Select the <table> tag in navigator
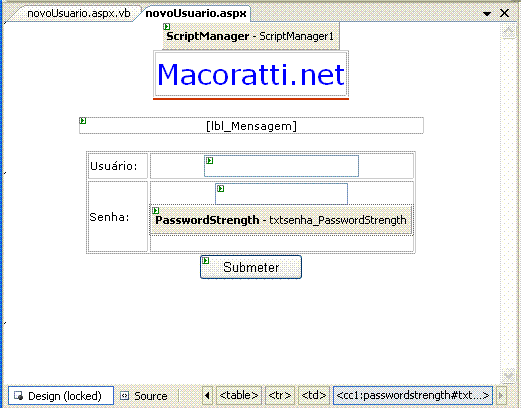The height and width of the screenshot is (408, 521). 239,396
